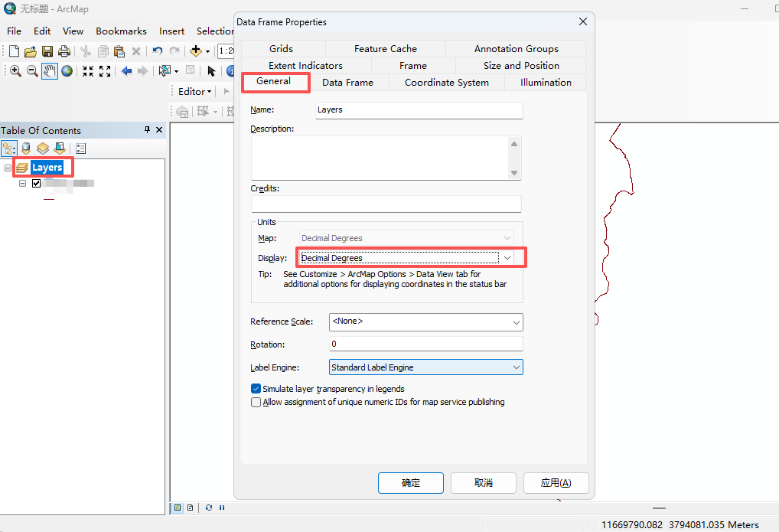Open the Annotation Groups tab
779x532 pixels.
coord(517,49)
